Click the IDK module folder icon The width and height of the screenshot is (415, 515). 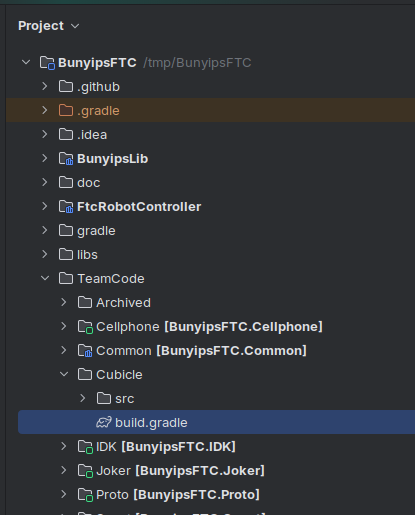[85, 447]
